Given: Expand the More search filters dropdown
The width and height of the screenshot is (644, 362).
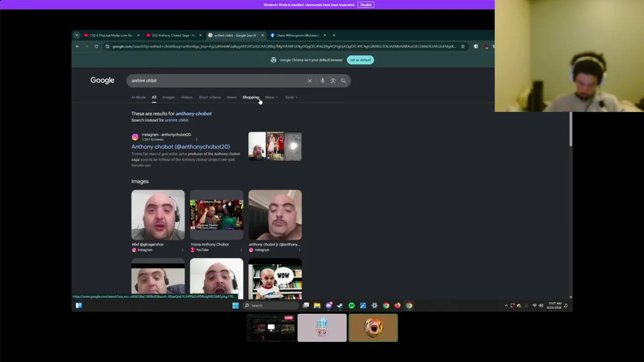Looking at the screenshot, I should coord(271,97).
